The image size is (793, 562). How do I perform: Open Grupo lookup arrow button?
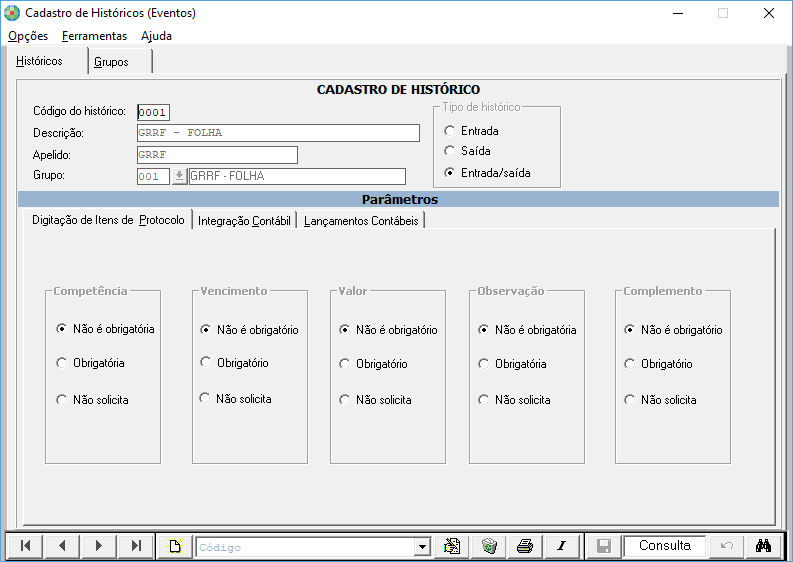179,177
